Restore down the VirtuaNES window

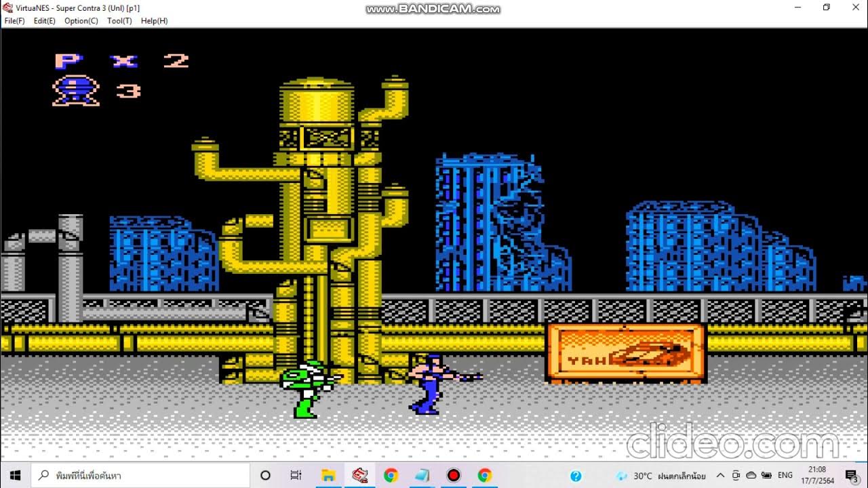click(x=826, y=7)
